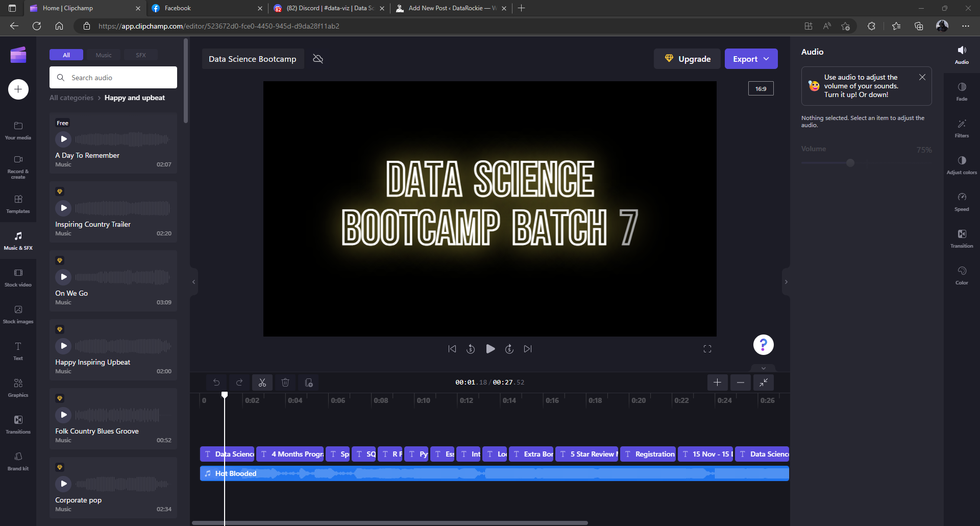The width and height of the screenshot is (980, 526).
Task: Open the Templates panel
Action: (18, 203)
